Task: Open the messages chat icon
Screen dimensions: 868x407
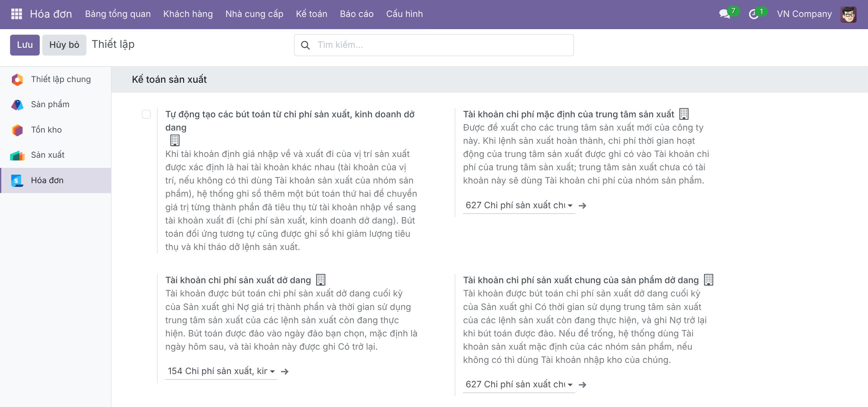Action: coord(725,14)
